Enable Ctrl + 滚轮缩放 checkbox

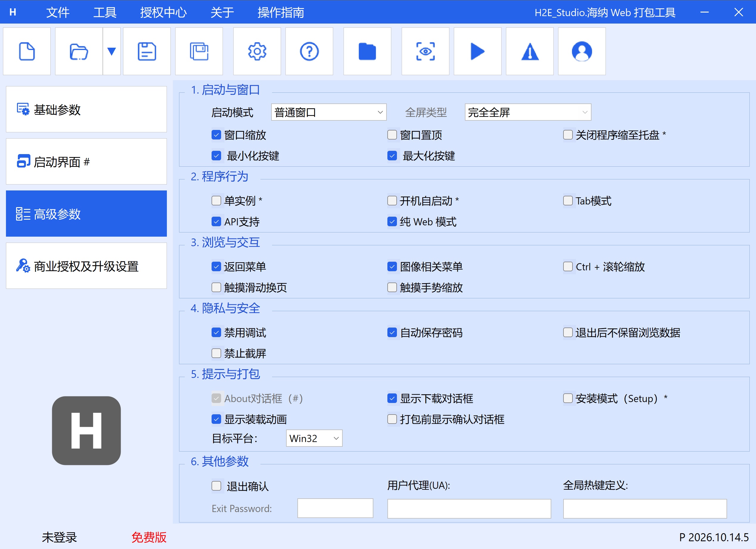pyautogui.click(x=568, y=266)
